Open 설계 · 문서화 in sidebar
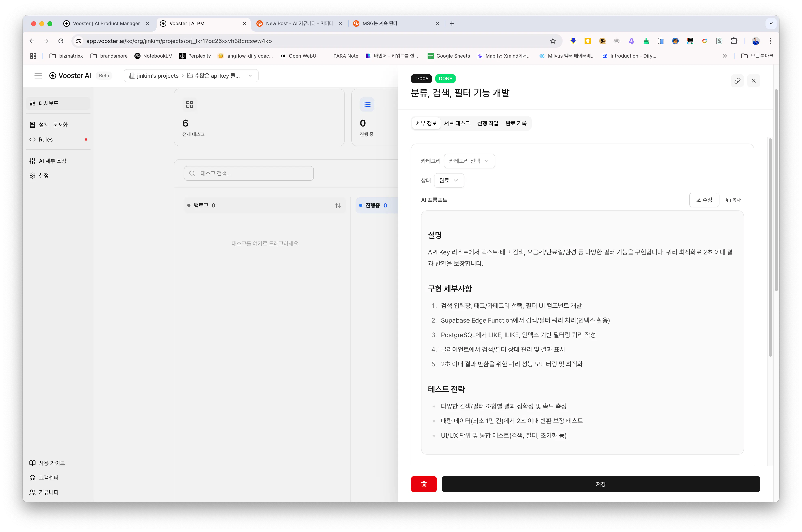Image resolution: width=802 pixels, height=532 pixels. pos(58,125)
